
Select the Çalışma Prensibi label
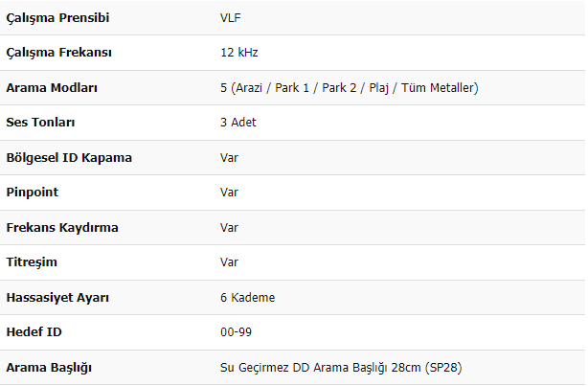point(57,18)
